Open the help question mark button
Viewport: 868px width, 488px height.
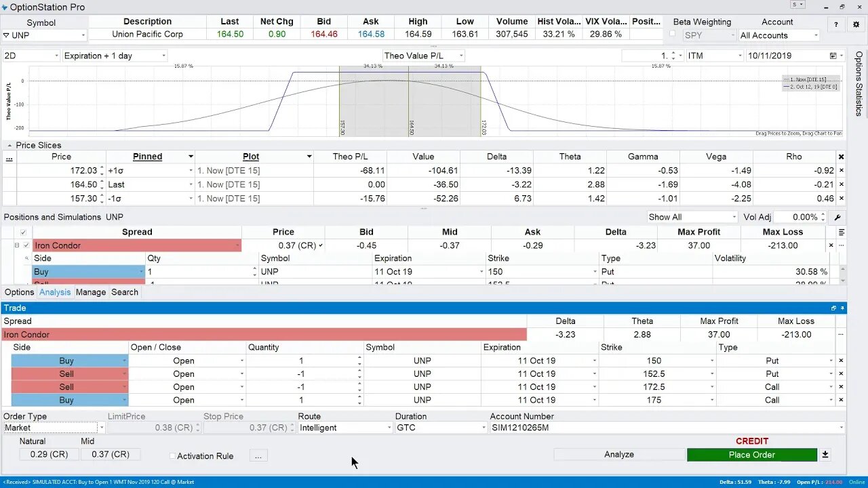(836, 24)
